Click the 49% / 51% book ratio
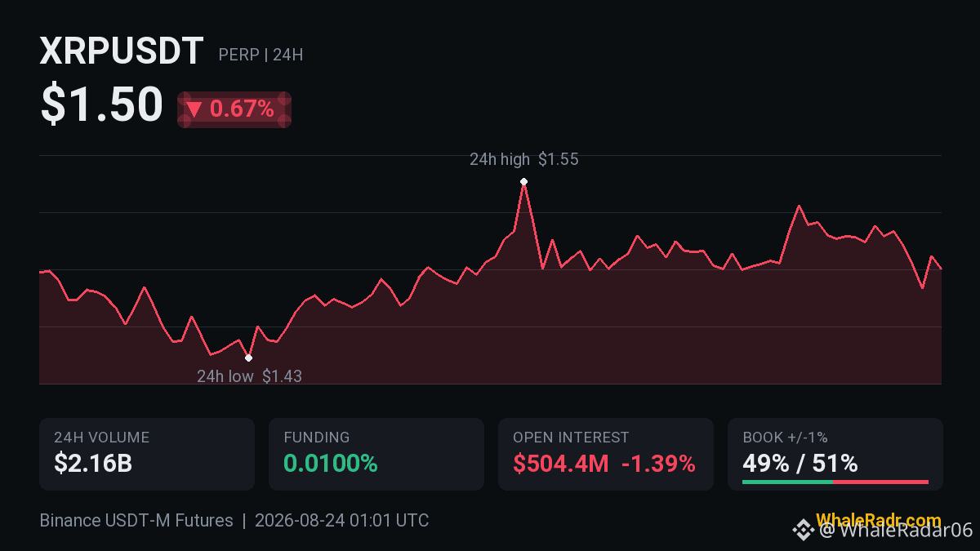The height and width of the screenshot is (551, 980). (800, 464)
